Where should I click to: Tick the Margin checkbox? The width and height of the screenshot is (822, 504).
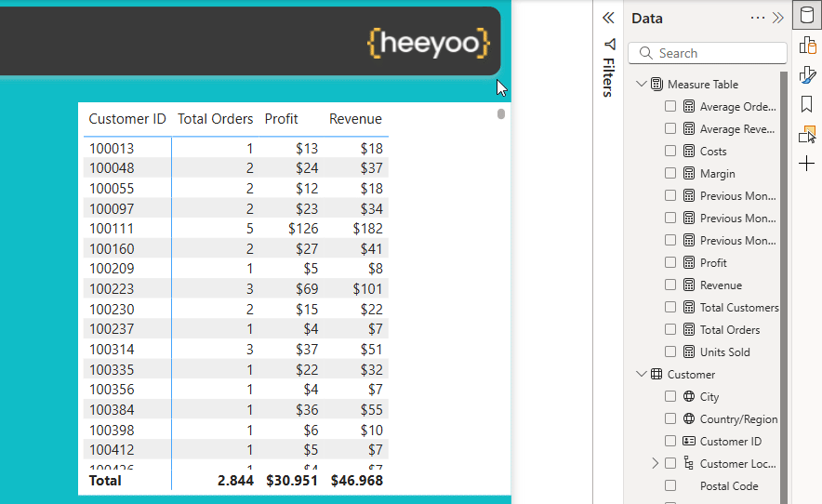670,173
